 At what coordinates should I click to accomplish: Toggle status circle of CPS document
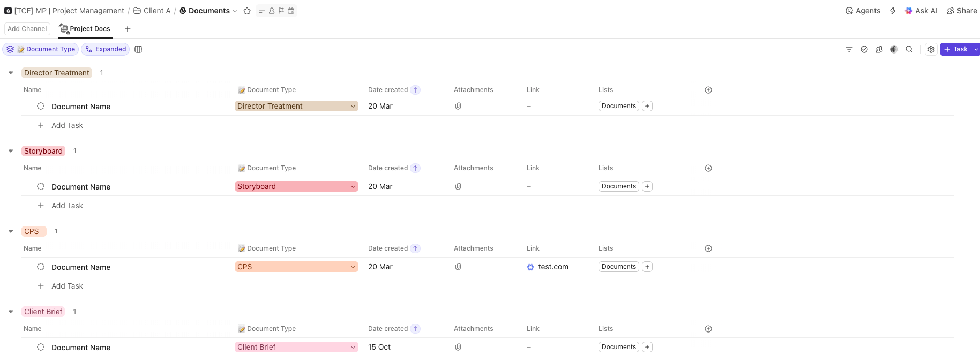tap(41, 267)
